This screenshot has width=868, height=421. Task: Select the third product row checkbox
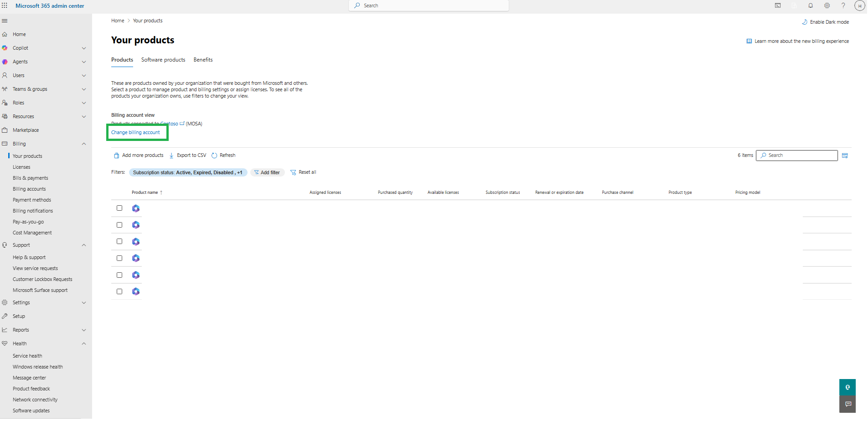tap(119, 242)
